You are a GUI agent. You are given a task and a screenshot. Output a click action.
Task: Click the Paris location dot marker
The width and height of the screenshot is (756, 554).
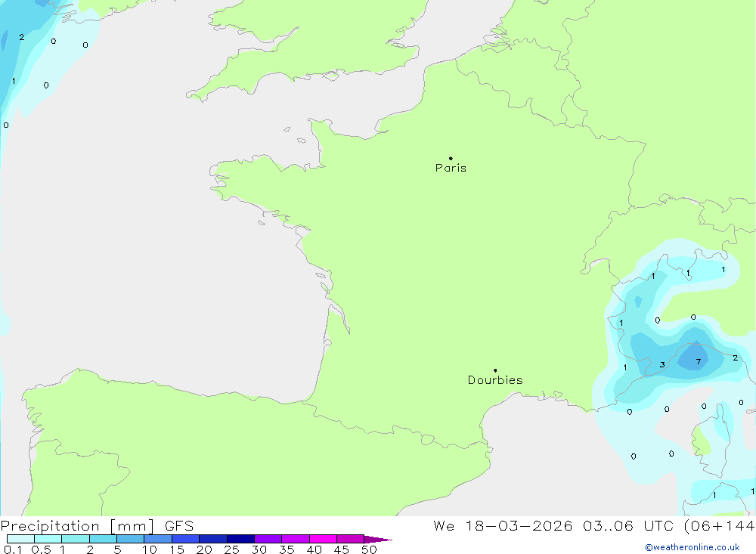[x=451, y=158]
